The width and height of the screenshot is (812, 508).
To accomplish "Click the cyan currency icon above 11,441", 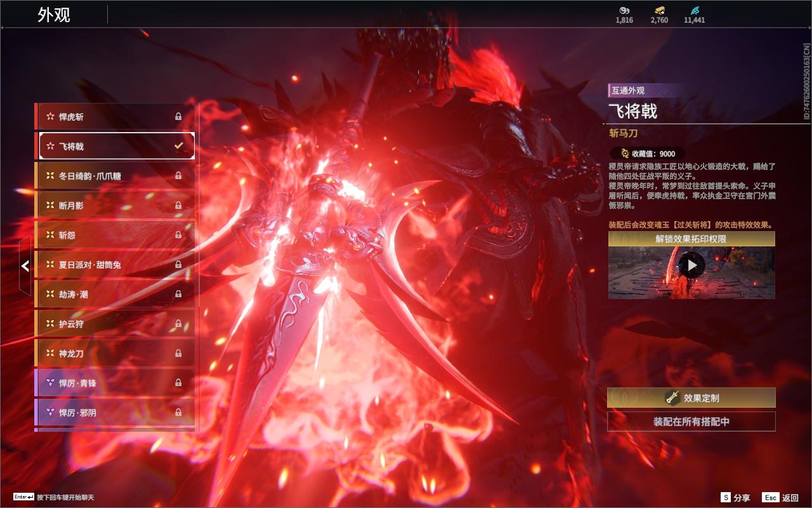I will 694,10.
